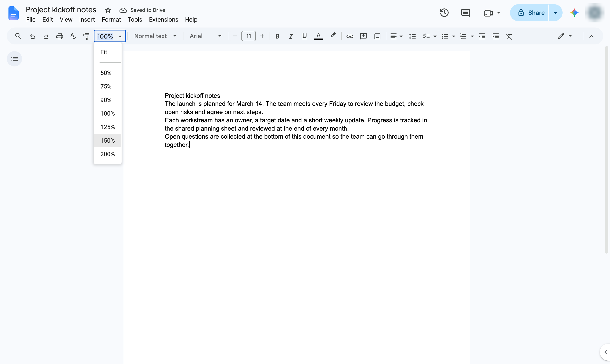Decrease the indent level
Screen dimensions: 610x364
[x=482, y=36]
